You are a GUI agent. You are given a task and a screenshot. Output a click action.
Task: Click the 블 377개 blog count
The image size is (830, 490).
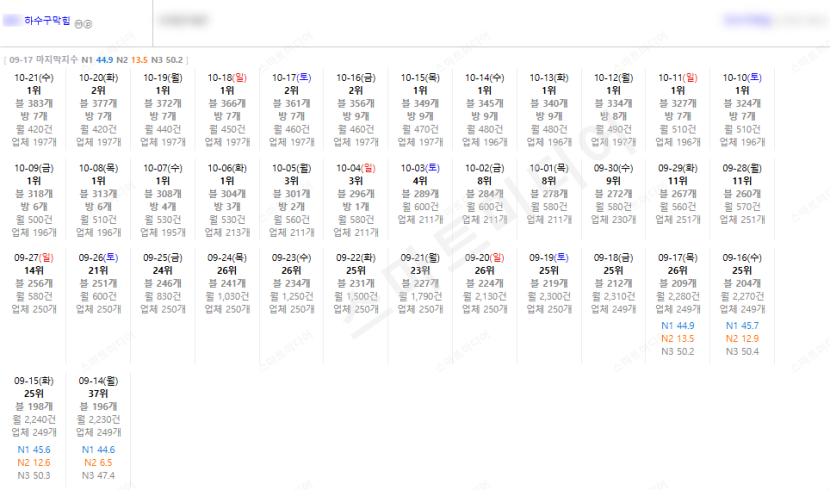coord(98,104)
